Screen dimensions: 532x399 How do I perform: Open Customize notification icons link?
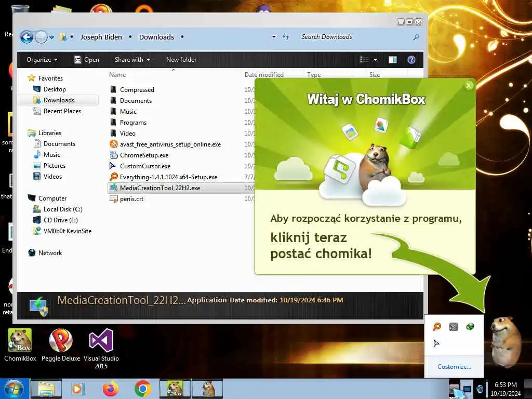tap(454, 367)
